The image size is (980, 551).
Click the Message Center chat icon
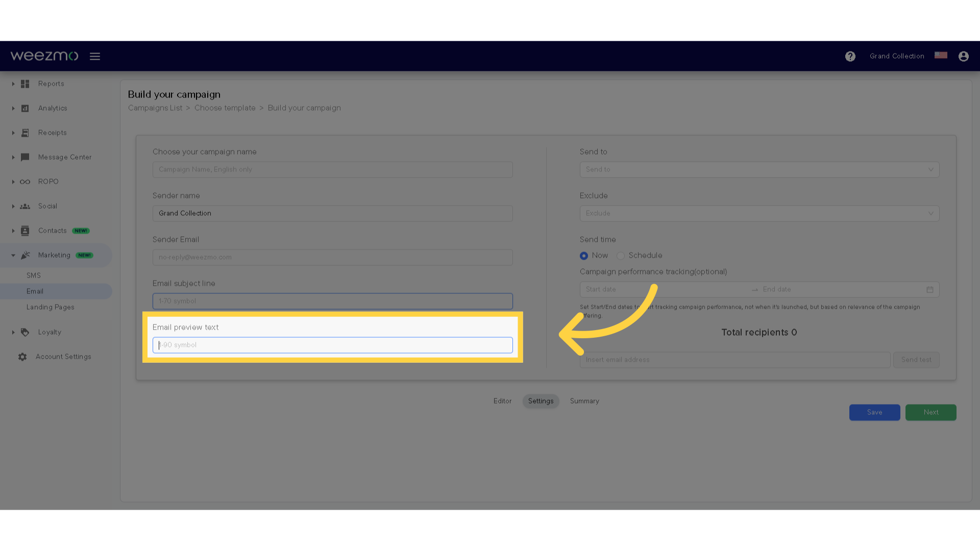pos(25,157)
